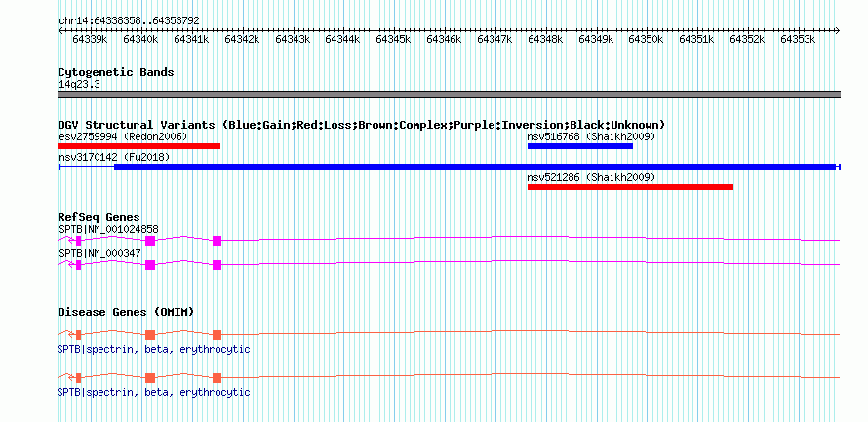
Task: Click the 64340k ruler tick label
Action: click(140, 39)
